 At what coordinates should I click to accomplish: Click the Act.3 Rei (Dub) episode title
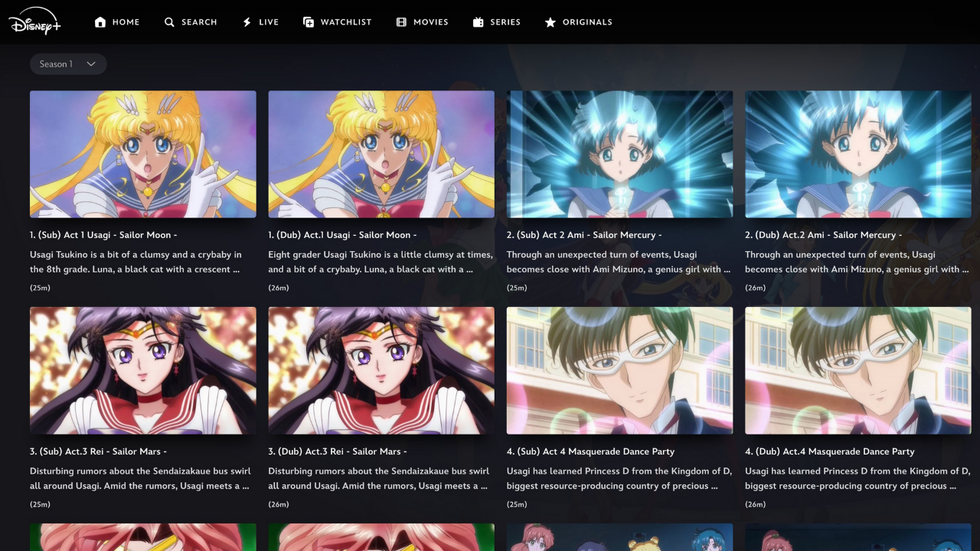click(x=337, y=452)
